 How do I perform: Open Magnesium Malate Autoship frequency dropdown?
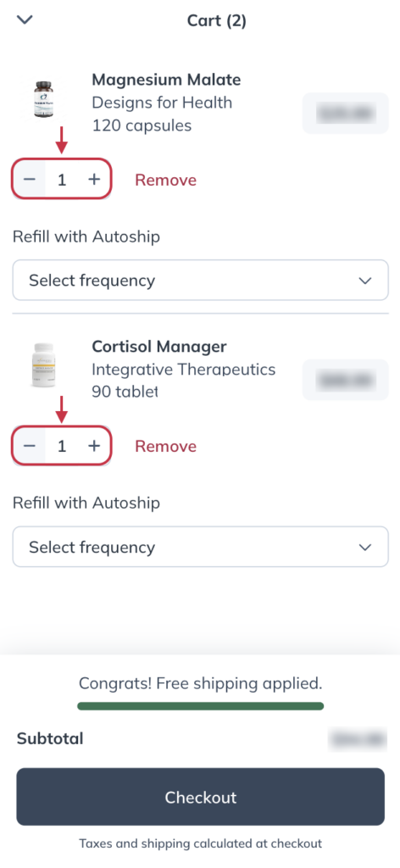tap(200, 280)
